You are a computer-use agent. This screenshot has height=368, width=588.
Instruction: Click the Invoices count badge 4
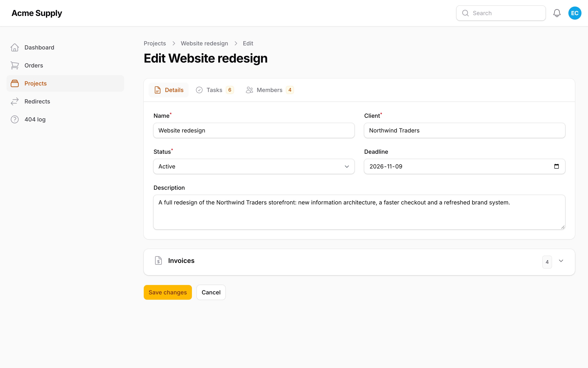[x=547, y=262]
